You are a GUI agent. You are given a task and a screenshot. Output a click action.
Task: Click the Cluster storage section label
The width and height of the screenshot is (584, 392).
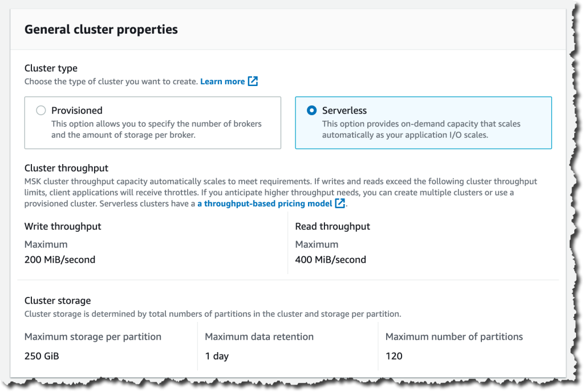click(58, 300)
